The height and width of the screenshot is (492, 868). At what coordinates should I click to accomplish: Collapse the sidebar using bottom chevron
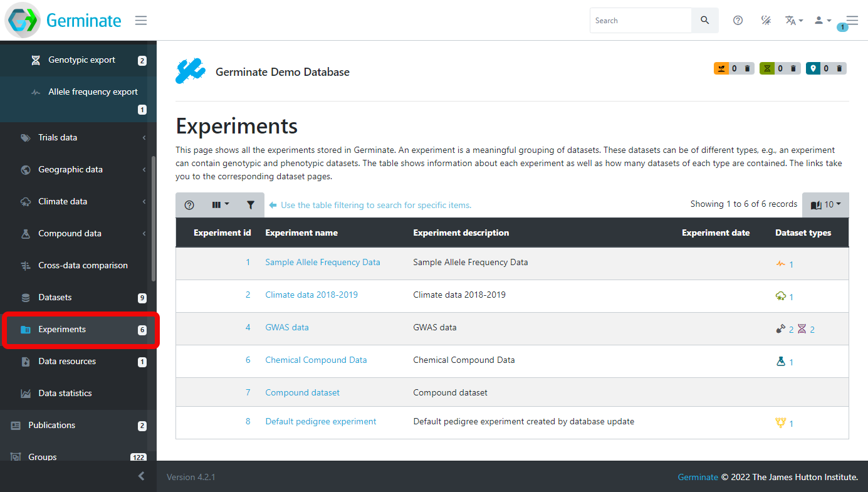[141, 476]
